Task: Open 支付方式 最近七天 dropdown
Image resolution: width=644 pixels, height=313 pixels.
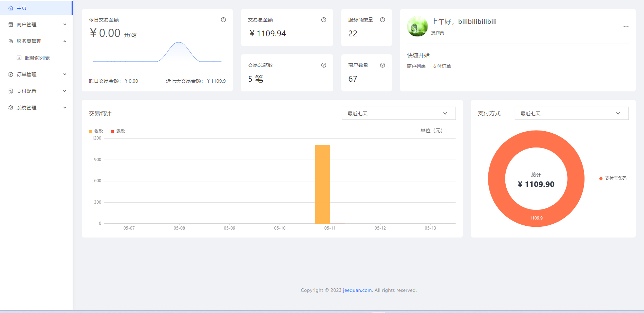Action: tap(571, 113)
